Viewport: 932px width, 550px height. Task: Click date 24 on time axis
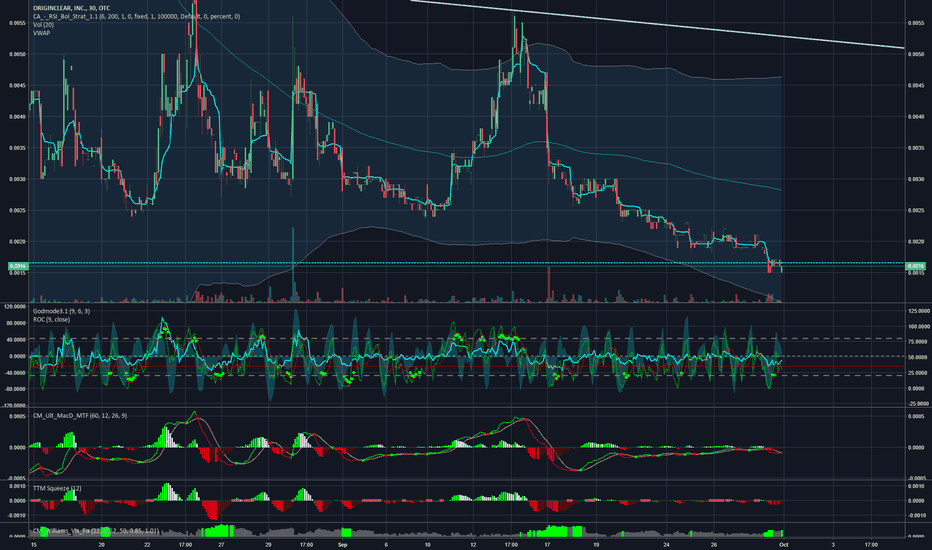[666, 544]
